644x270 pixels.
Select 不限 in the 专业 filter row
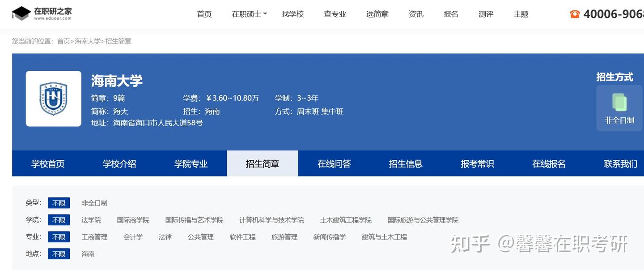(x=59, y=237)
